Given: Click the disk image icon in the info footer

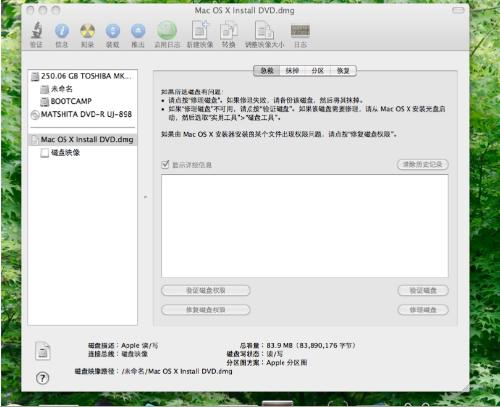Looking at the screenshot, I should coord(43,351).
